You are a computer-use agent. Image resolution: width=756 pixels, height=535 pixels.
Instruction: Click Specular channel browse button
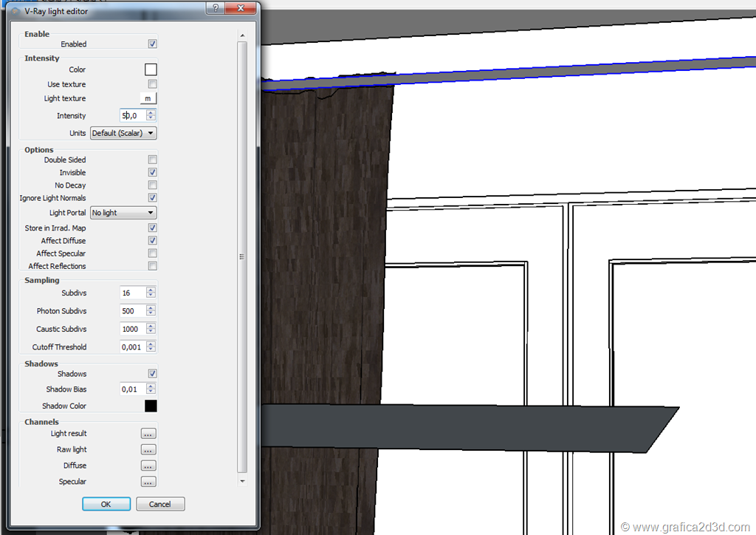(x=148, y=482)
